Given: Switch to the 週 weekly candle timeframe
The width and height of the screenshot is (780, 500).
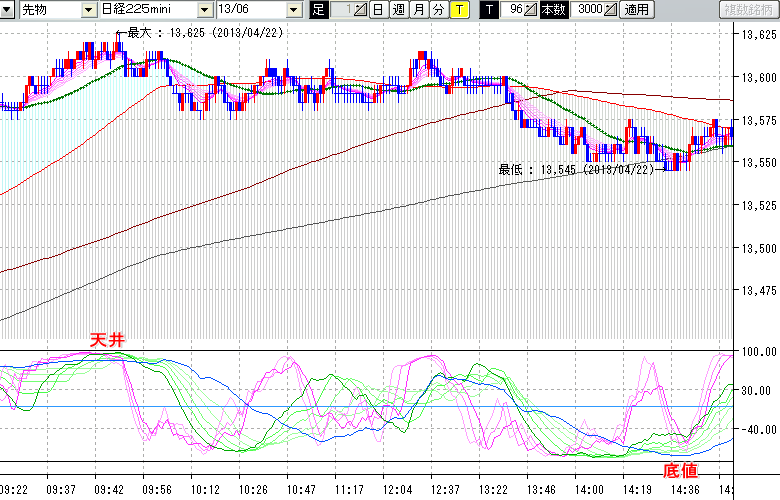Looking at the screenshot, I should (398, 10).
